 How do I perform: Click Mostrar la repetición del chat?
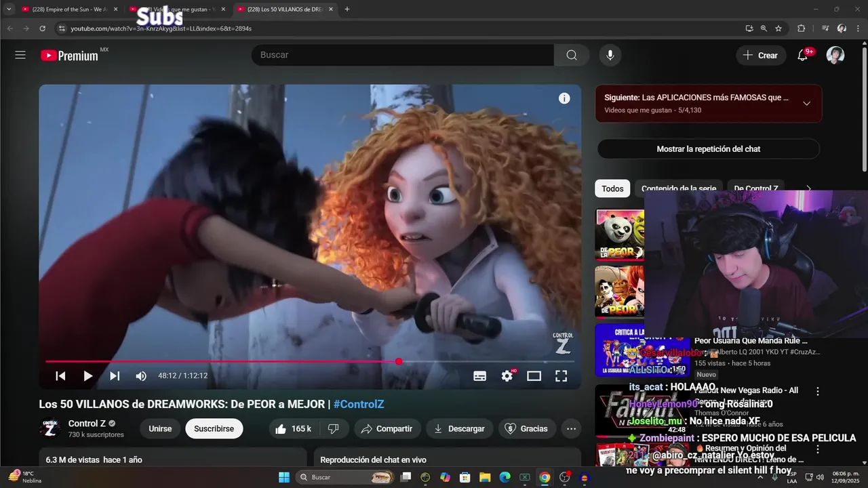click(x=708, y=149)
